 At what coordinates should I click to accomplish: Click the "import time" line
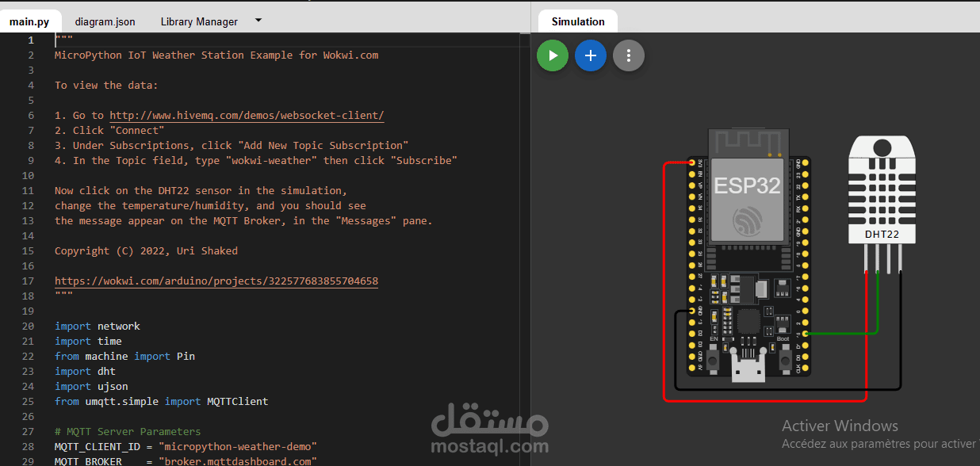88,342
